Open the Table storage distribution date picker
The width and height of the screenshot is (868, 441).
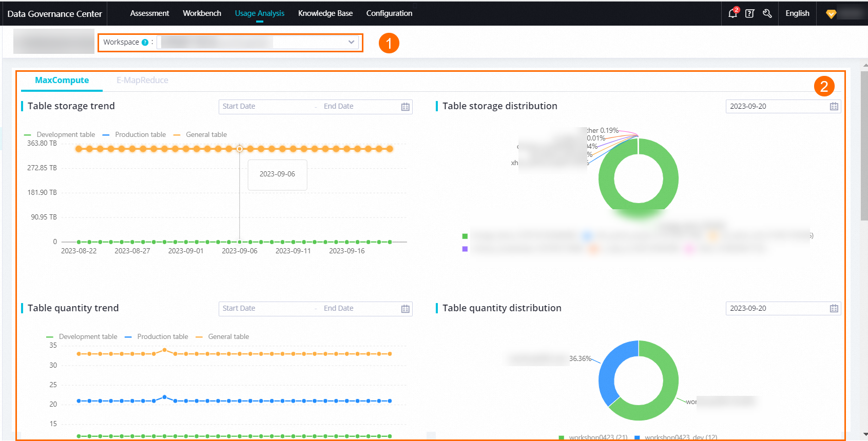click(x=783, y=106)
